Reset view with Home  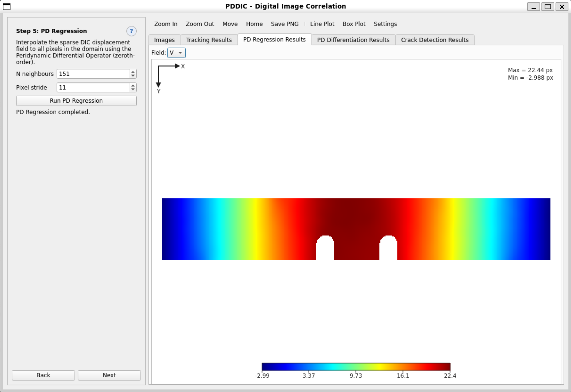tap(254, 24)
